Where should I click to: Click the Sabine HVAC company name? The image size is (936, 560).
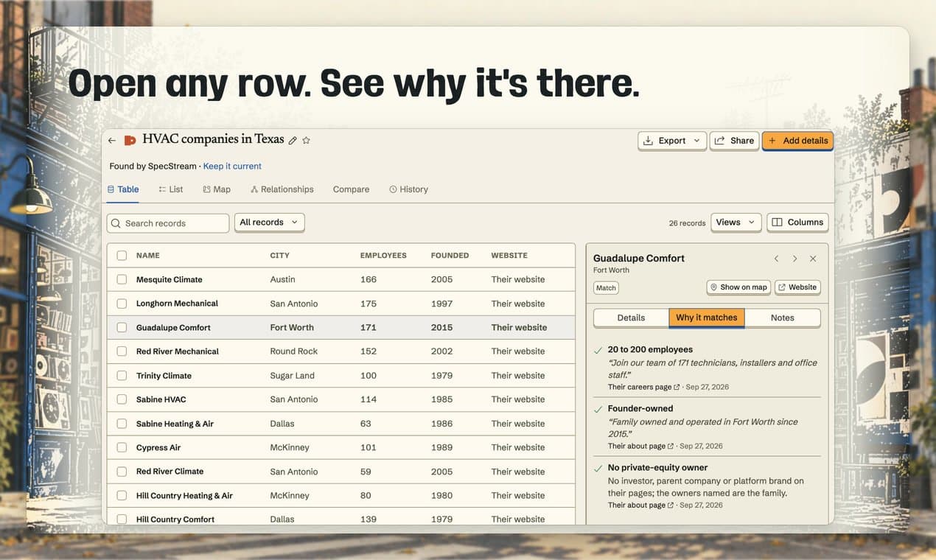click(161, 399)
